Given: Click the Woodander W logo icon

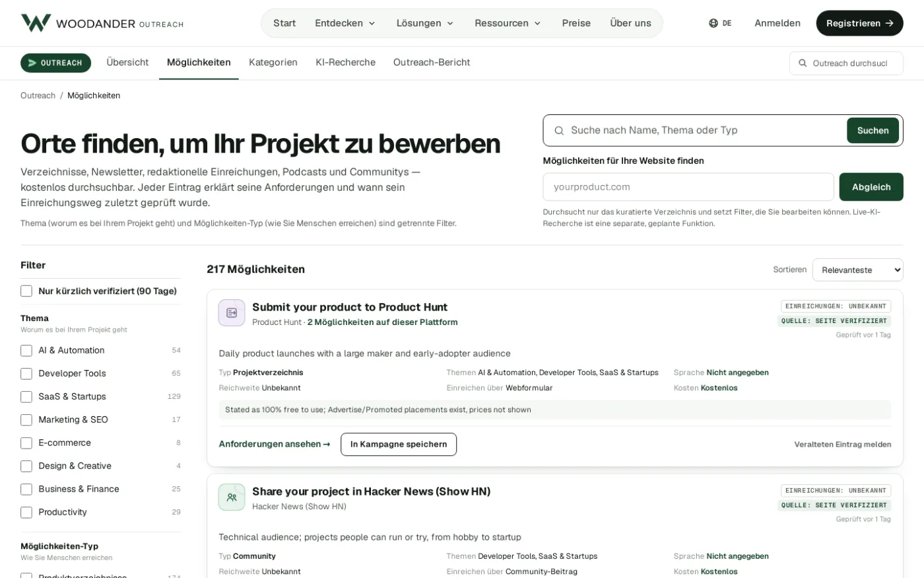Looking at the screenshot, I should (x=36, y=23).
